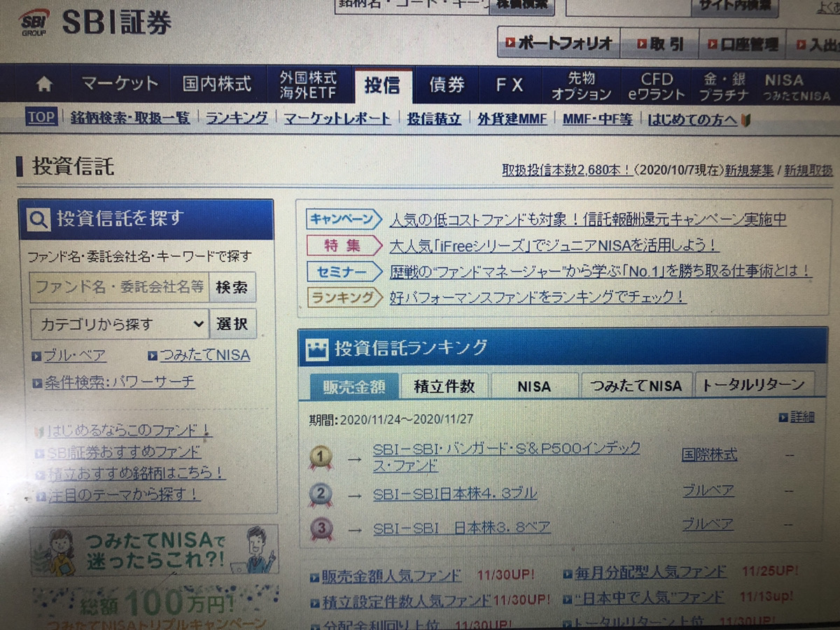840x630 pixels.
Task: Open the 外国株式 海外ETF menu
Action: coord(308,85)
